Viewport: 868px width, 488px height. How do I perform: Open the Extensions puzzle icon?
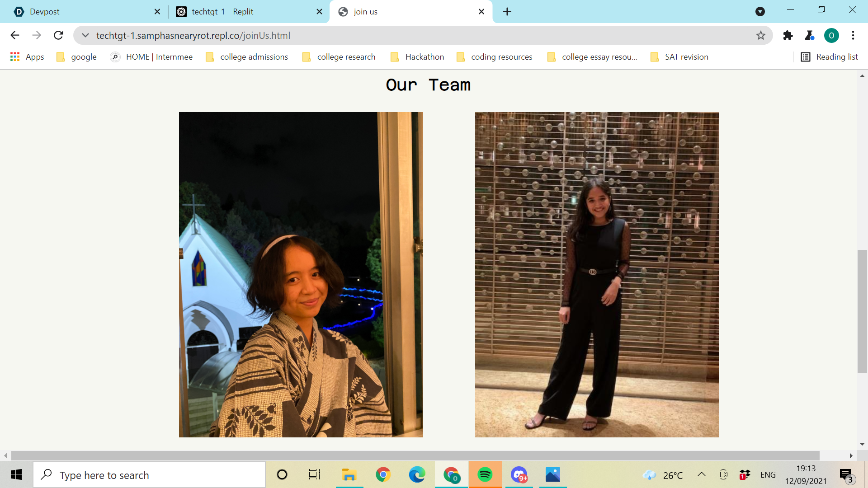pyautogui.click(x=788, y=35)
